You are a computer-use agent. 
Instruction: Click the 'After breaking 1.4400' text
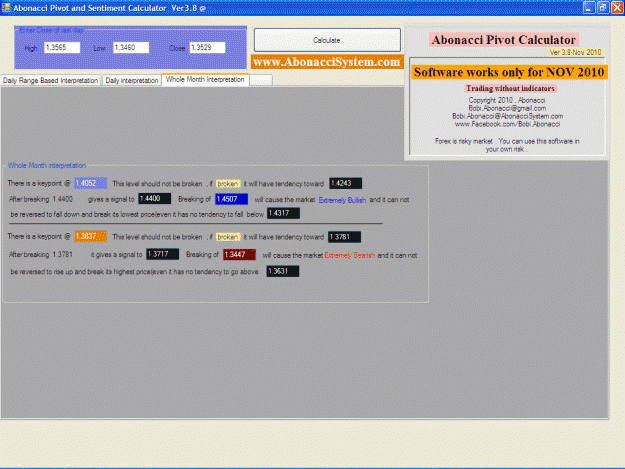tap(41, 199)
